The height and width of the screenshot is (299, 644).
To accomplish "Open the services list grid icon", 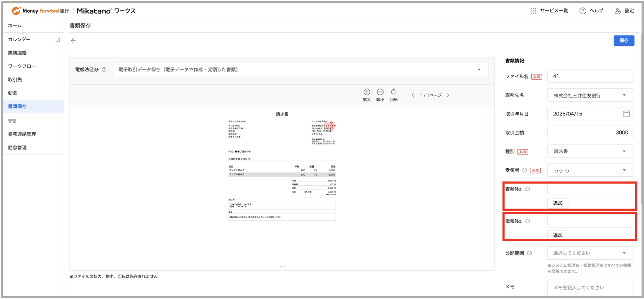I will [533, 11].
